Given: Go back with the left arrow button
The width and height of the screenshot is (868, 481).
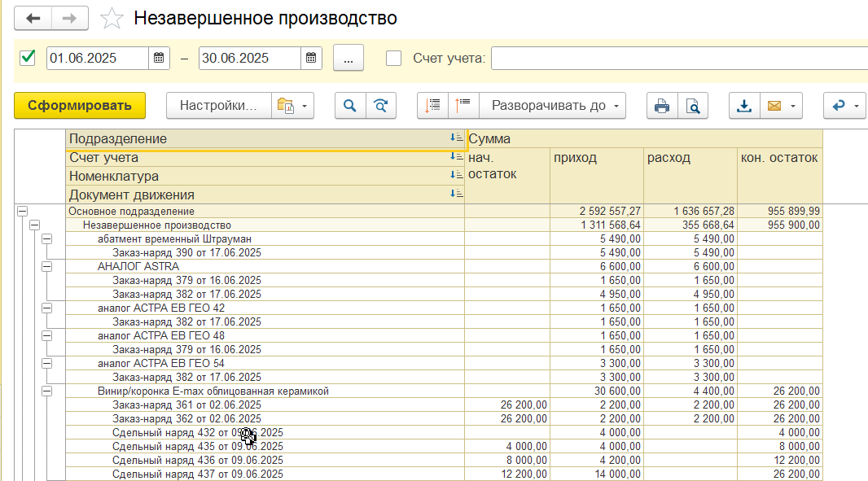Looking at the screenshot, I should pos(33,18).
